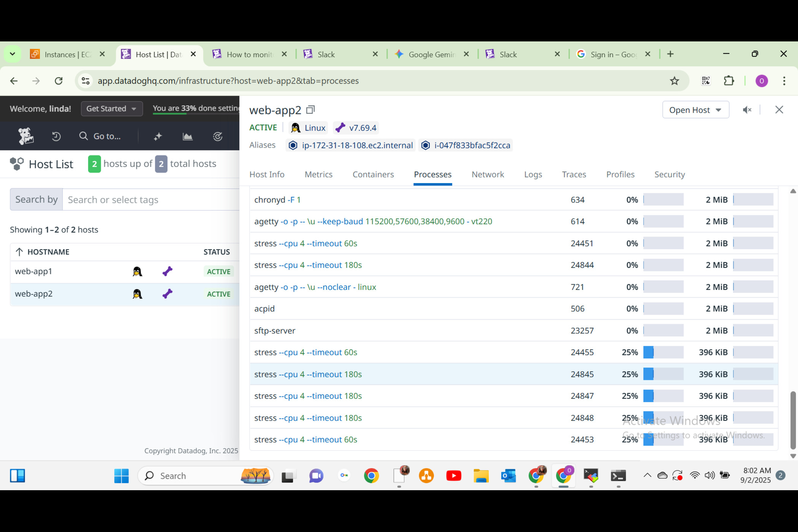This screenshot has height=532, width=798.
Task: Click the monitors circular gauge icon
Action: 217,136
